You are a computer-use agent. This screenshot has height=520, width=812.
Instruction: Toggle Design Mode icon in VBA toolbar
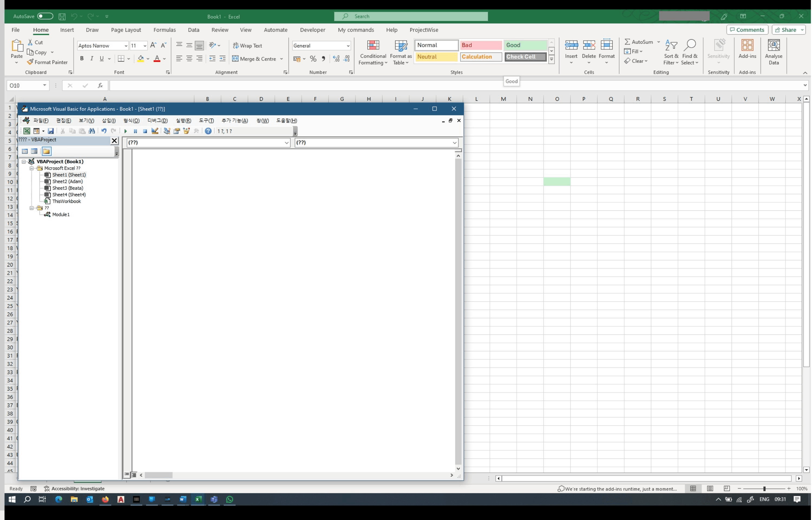(x=155, y=131)
